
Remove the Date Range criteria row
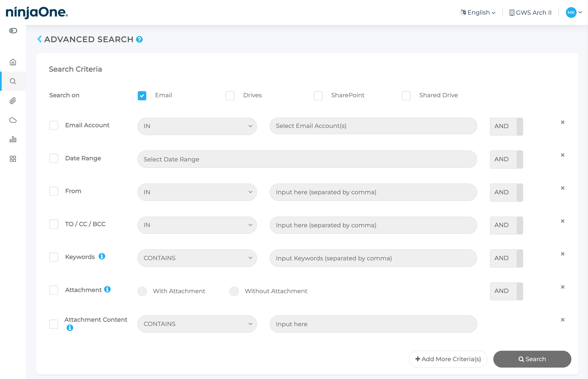[563, 155]
